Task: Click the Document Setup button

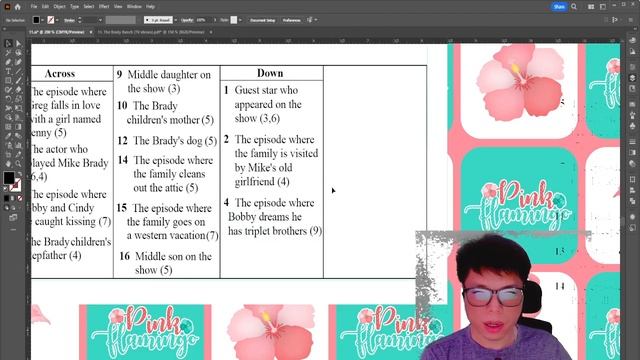Action: (262, 20)
